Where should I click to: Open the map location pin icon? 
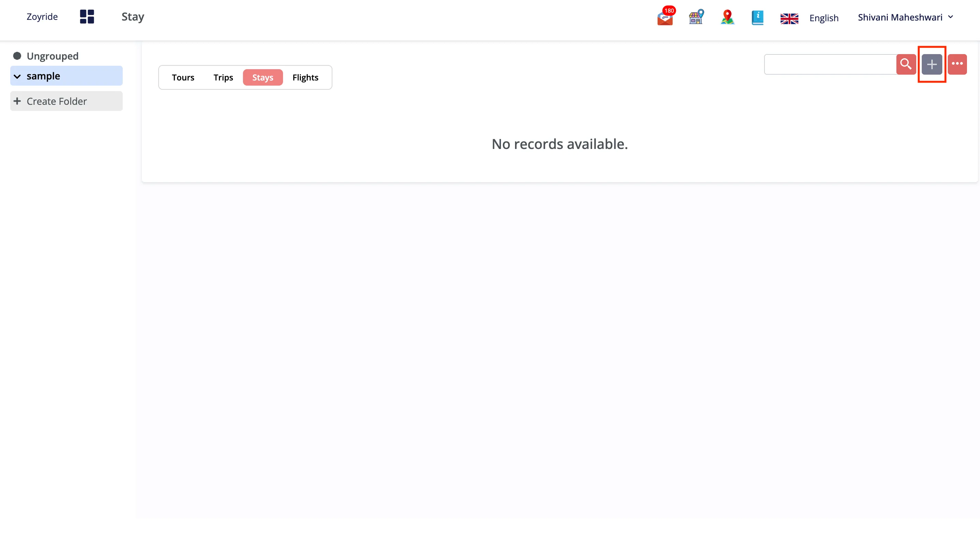[x=727, y=17]
